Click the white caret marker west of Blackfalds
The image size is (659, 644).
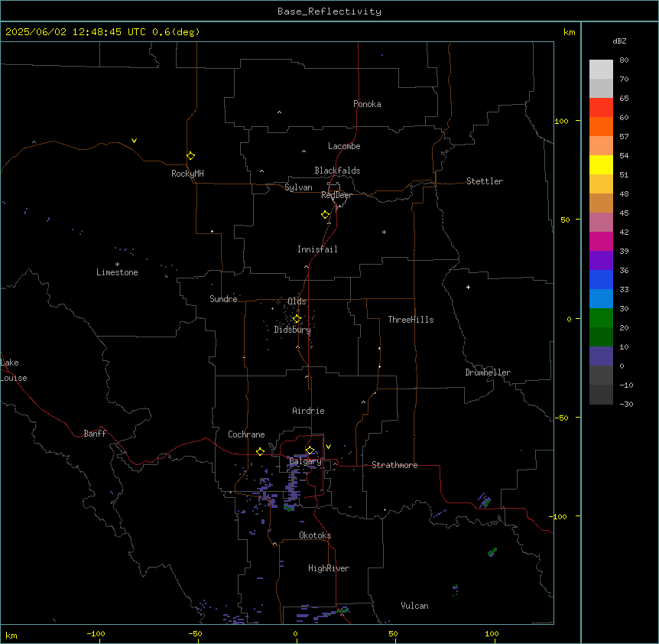click(x=261, y=171)
